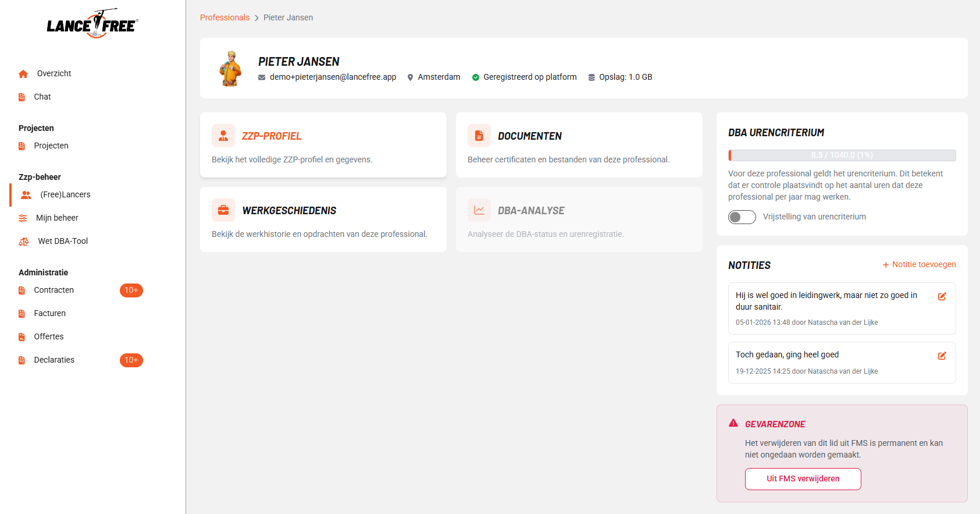
Task: Go to Projecten in sidebar
Action: tap(51, 146)
